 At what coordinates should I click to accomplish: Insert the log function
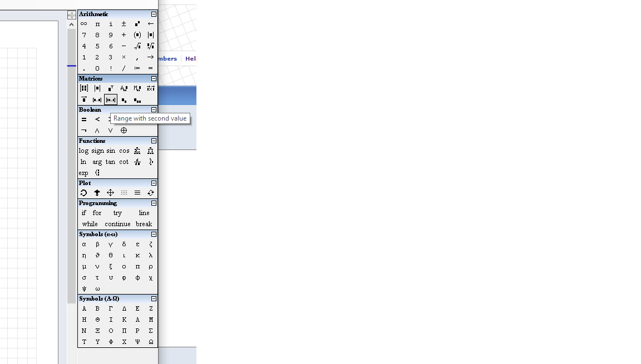pos(83,151)
